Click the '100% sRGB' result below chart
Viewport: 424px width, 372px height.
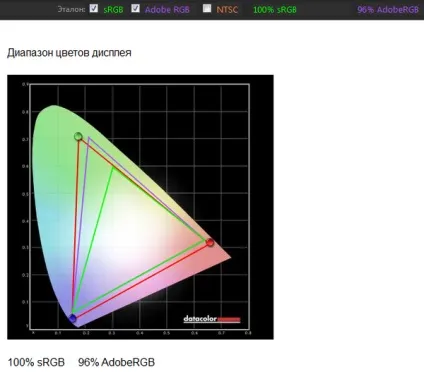(36, 362)
